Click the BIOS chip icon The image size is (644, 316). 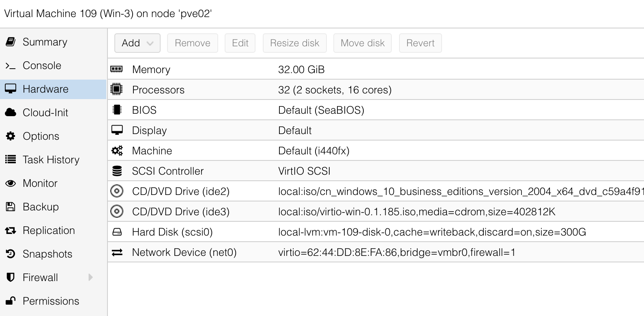pos(117,110)
